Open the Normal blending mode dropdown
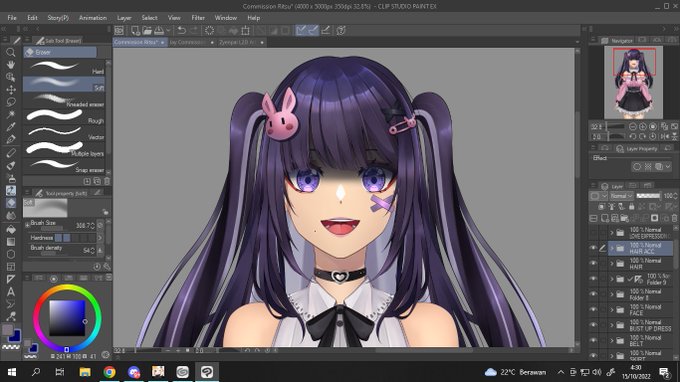680x382 pixels. click(621, 196)
